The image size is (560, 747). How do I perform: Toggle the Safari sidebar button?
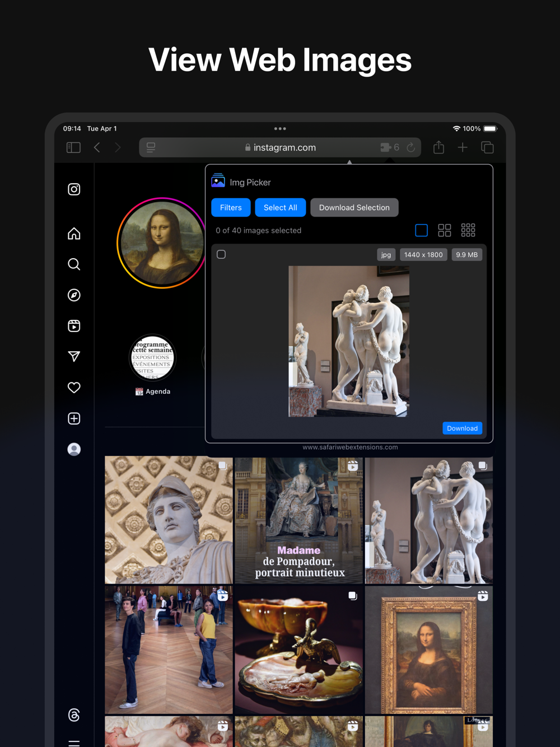(73, 147)
